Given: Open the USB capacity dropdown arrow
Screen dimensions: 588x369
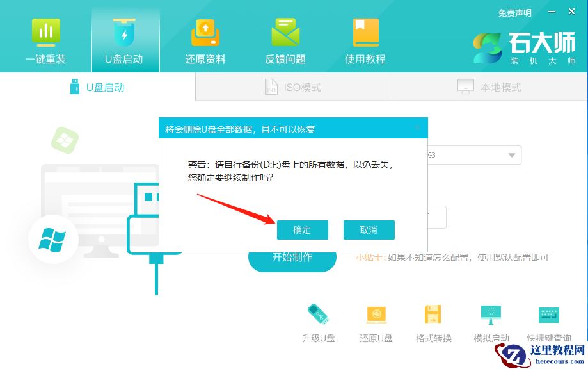Looking at the screenshot, I should coord(511,155).
